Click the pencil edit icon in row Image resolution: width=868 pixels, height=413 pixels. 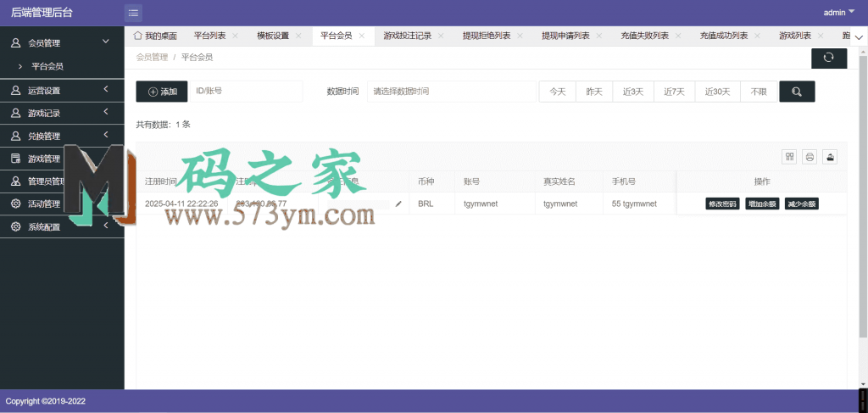(398, 204)
